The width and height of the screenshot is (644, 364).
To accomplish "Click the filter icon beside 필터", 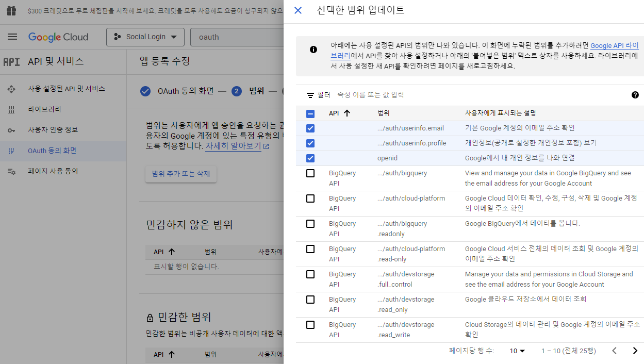I will tap(310, 95).
